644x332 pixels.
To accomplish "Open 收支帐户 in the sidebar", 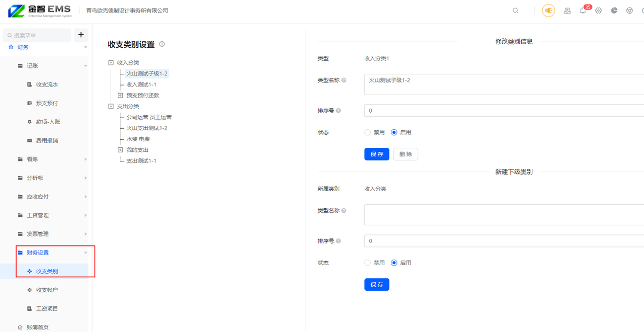I will [46, 290].
